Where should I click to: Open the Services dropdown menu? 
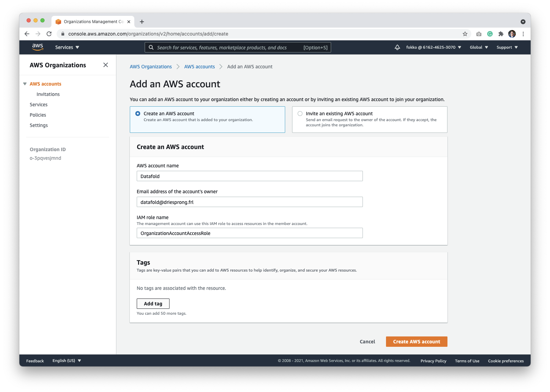click(x=67, y=47)
